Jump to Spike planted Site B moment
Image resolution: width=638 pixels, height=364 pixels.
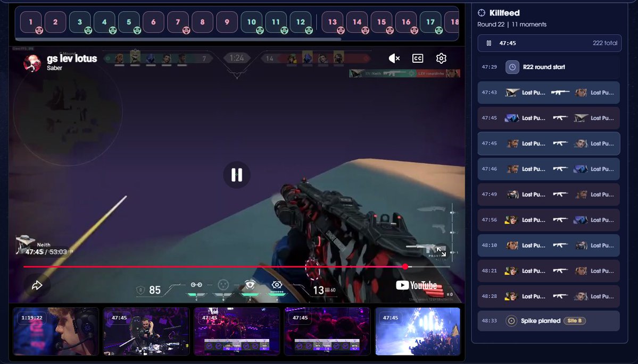(x=549, y=321)
